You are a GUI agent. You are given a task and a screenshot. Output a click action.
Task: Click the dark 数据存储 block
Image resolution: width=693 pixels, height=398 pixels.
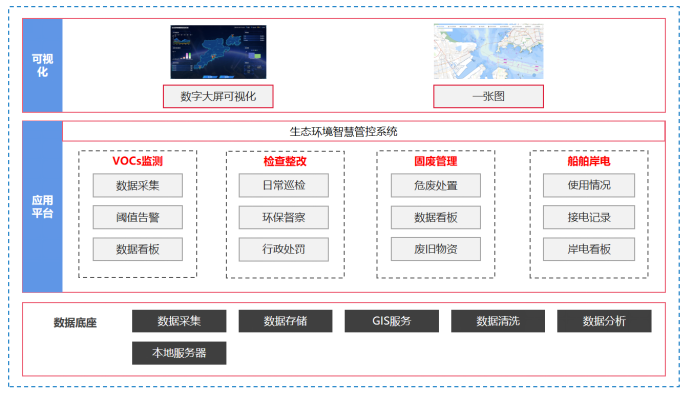286,321
